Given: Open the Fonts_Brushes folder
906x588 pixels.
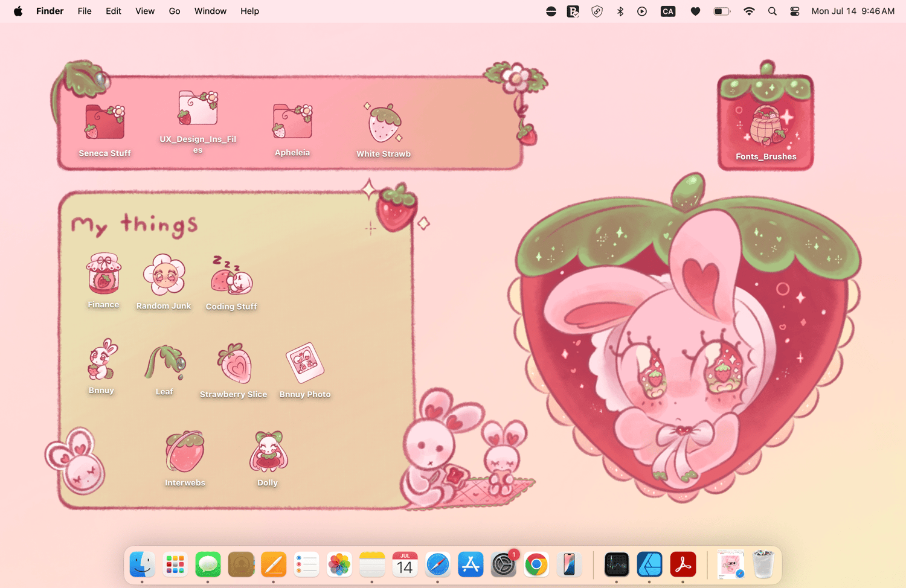Looking at the screenshot, I should pos(765,118).
